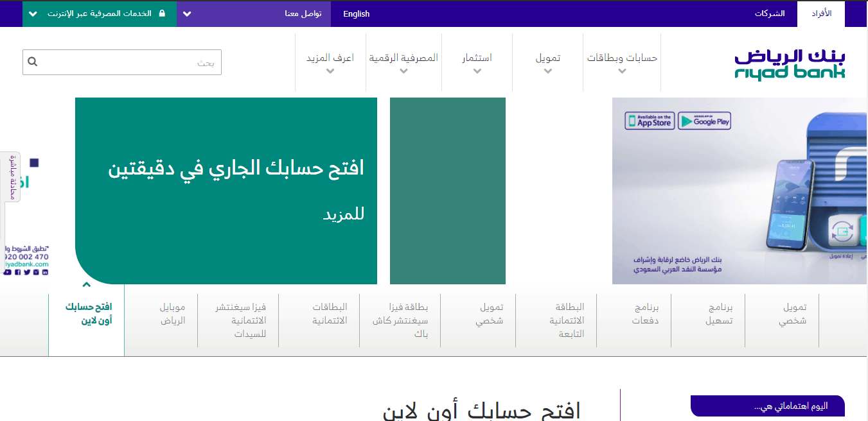Switch to the الشركات tab
The image size is (868, 421).
pyautogui.click(x=770, y=13)
